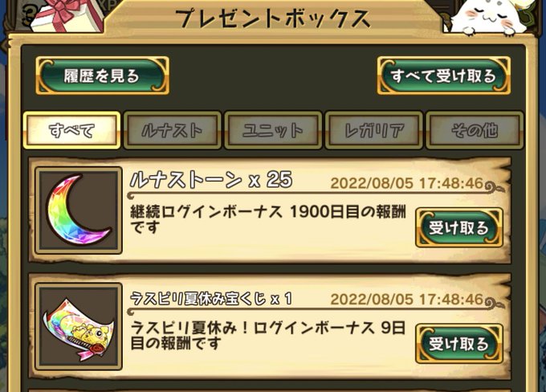This screenshot has width=546, height=392.
Task: Switch to the ユニット tab
Action: click(x=273, y=130)
